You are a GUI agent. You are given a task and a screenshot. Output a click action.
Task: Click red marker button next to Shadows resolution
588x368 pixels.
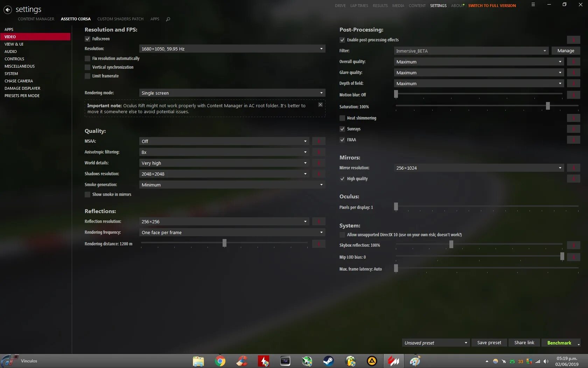coord(318,174)
